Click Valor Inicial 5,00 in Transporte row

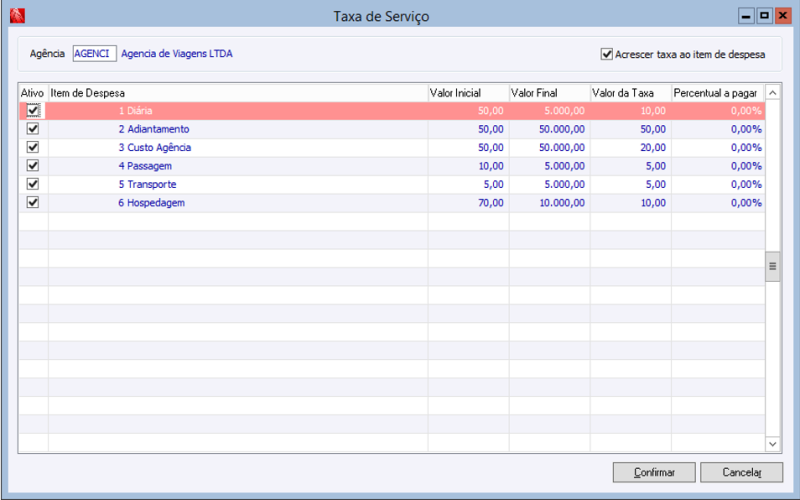tap(493, 184)
